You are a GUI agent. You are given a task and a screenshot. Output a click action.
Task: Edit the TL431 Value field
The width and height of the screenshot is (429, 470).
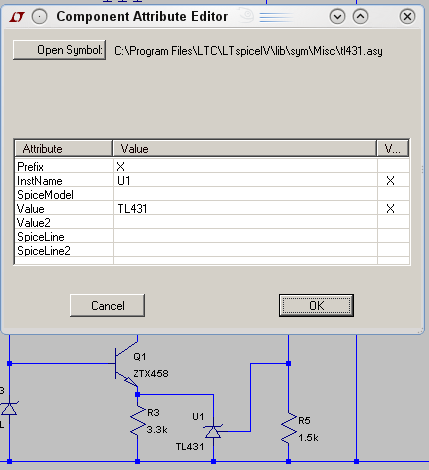coord(245,209)
